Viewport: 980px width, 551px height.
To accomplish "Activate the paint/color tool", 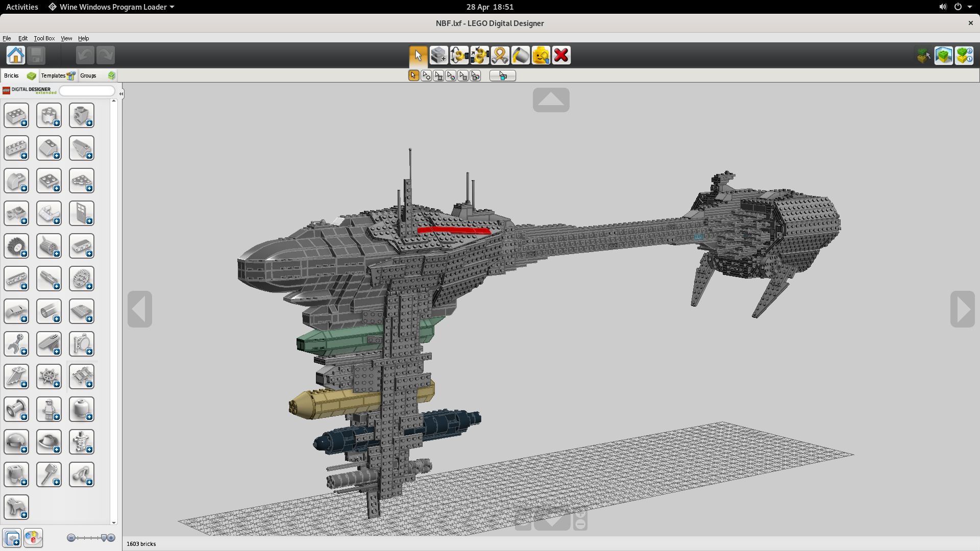I will pyautogui.click(x=520, y=55).
